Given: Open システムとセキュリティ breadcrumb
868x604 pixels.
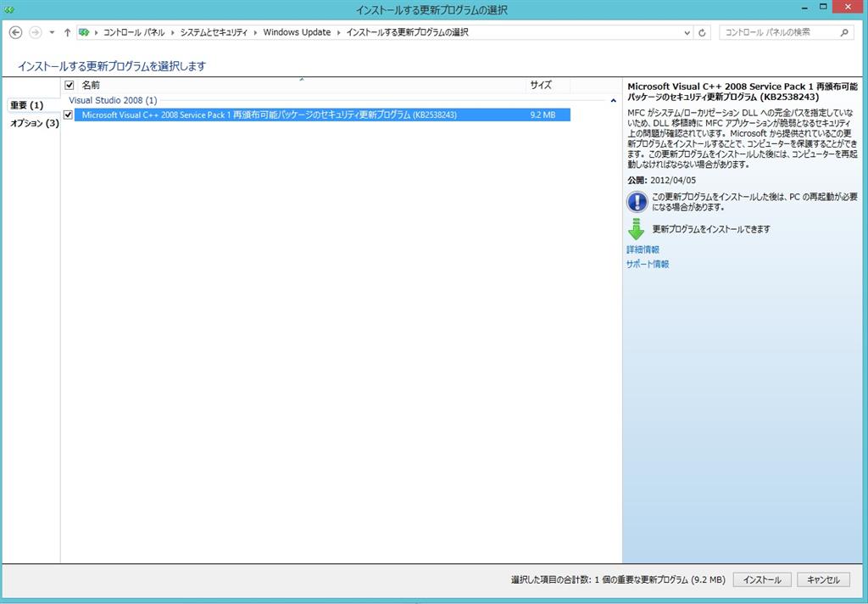Looking at the screenshot, I should (x=214, y=33).
